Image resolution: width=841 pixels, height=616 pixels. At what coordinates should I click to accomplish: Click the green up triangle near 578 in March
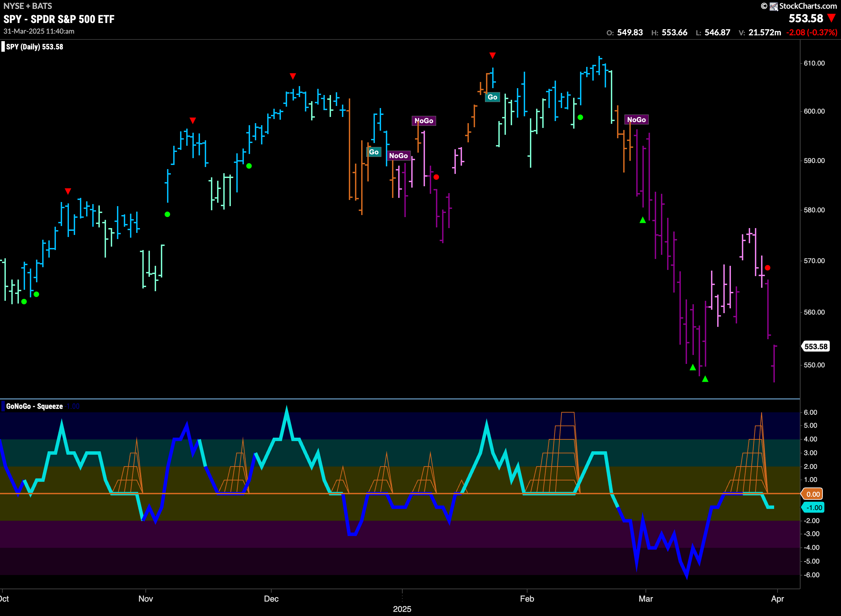click(x=643, y=220)
